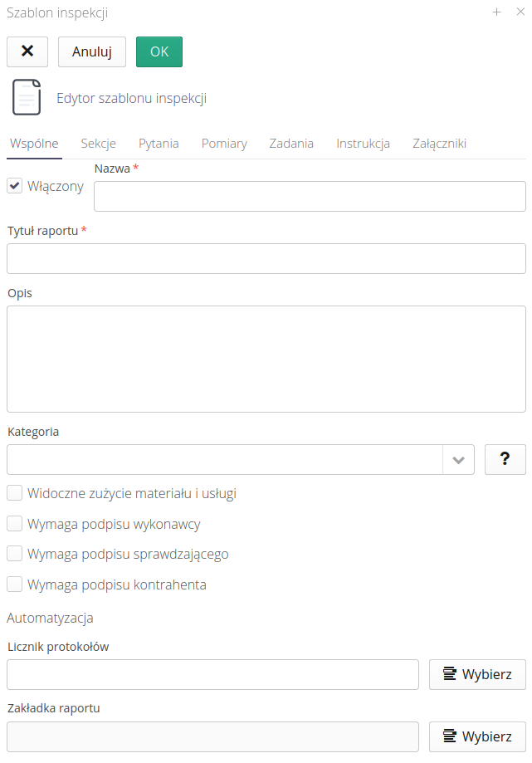
Task: Focus the Nazwa input field
Action: click(310, 197)
